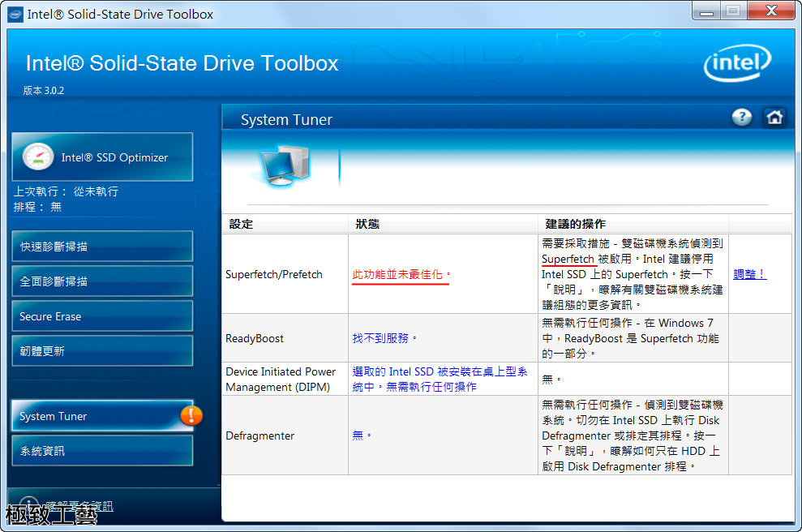Click 上次執行： 從未執行 text
The width and height of the screenshot is (802, 532).
[66, 191]
